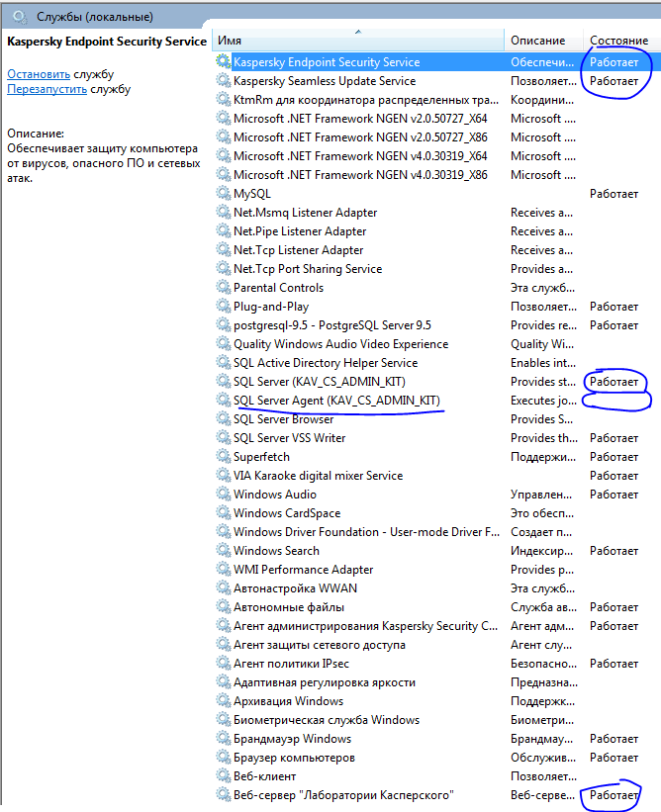Click description 'Эта служб...' of Parental Controls
Image resolution: width=661 pixels, height=812 pixels.
click(542, 287)
